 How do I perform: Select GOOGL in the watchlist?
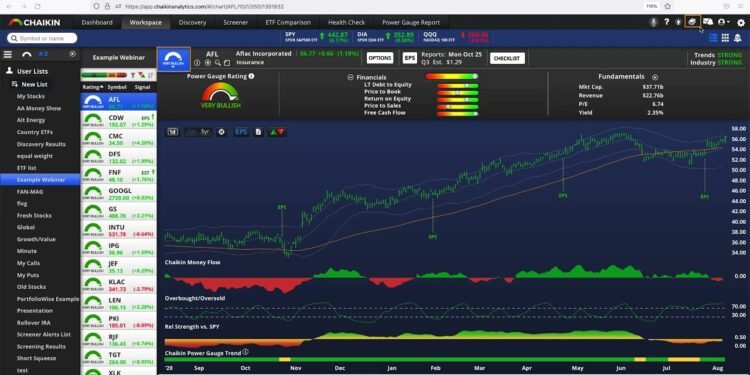pyautogui.click(x=118, y=194)
